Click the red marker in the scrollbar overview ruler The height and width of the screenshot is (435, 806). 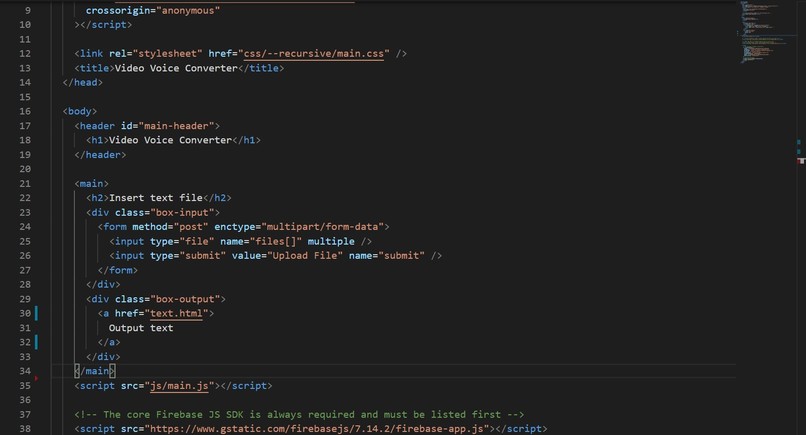801,161
